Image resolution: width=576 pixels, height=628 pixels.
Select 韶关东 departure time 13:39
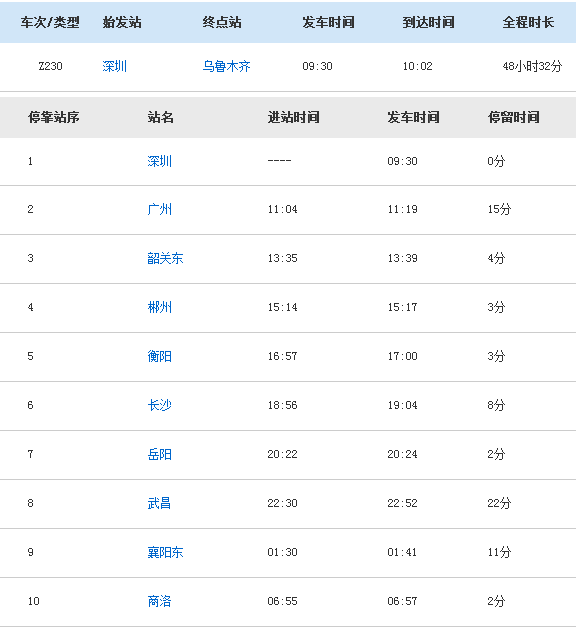403,258
